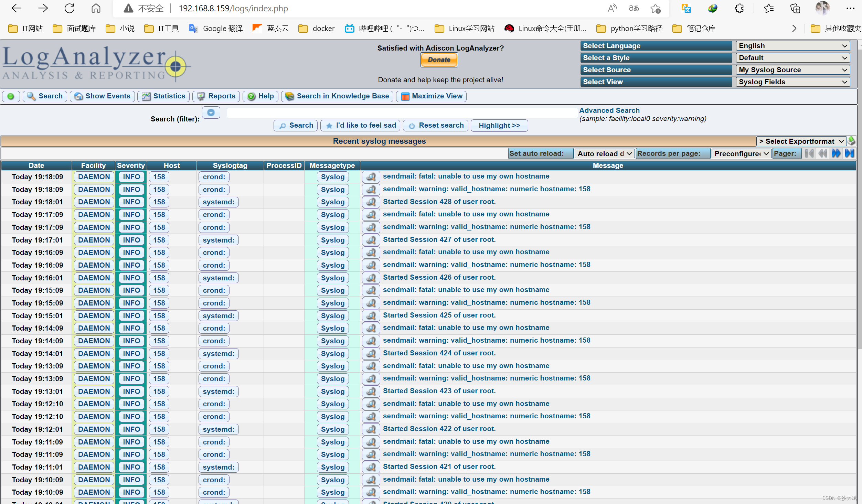Image resolution: width=862 pixels, height=504 pixels.
Task: Open the Statistics menu item
Action: pyautogui.click(x=164, y=96)
